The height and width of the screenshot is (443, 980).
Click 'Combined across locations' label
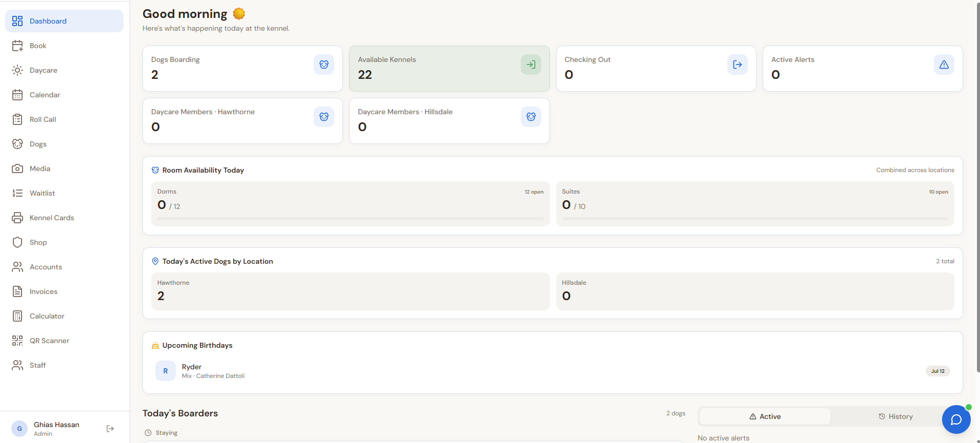click(915, 170)
